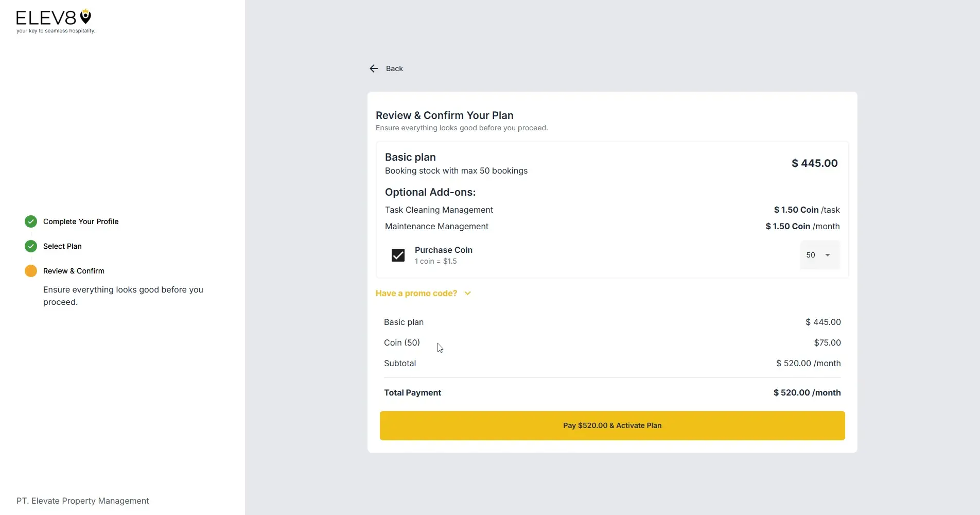The height and width of the screenshot is (515, 980).
Task: Click the green checkmark beside Select Plan
Action: [30, 246]
